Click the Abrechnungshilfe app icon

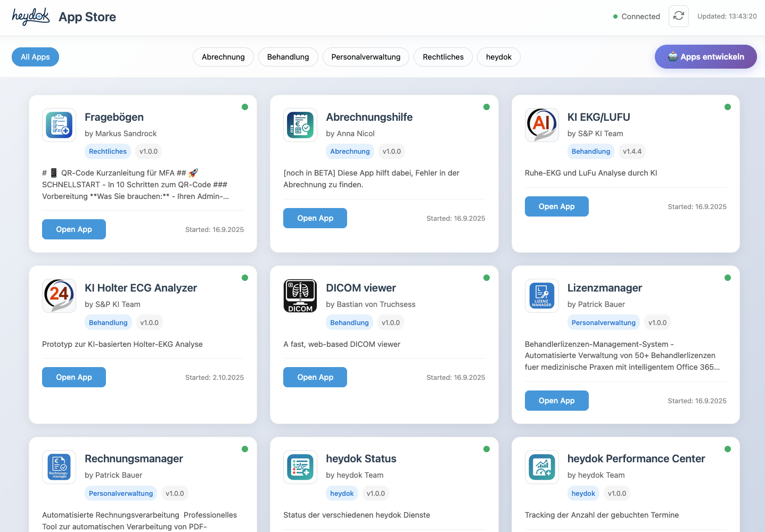[x=300, y=125]
